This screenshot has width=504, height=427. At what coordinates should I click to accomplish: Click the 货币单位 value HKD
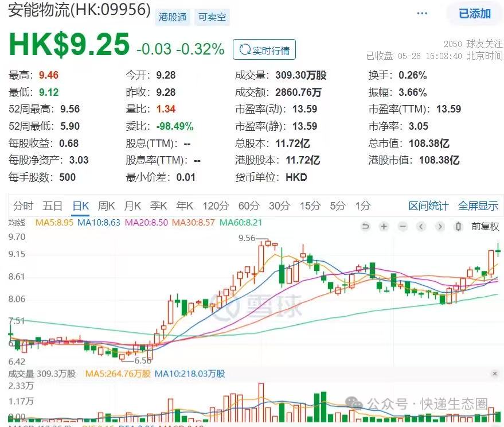(x=296, y=177)
